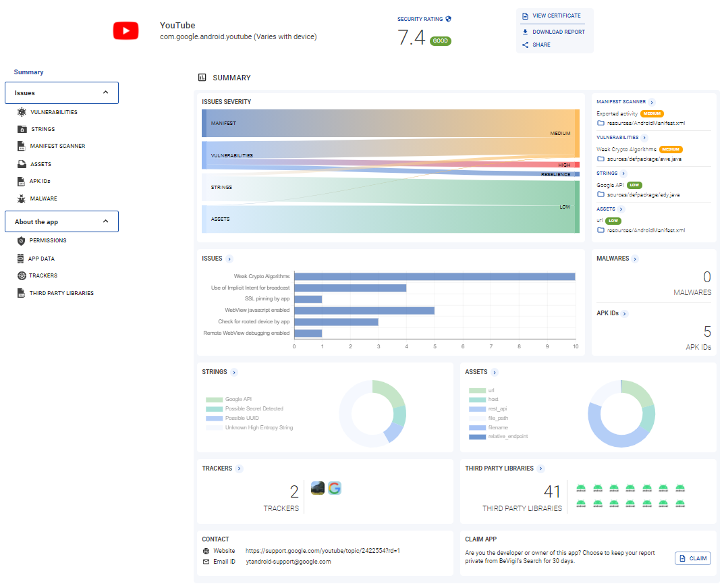
Task: Click the YouTube app logo
Action: coord(126,31)
